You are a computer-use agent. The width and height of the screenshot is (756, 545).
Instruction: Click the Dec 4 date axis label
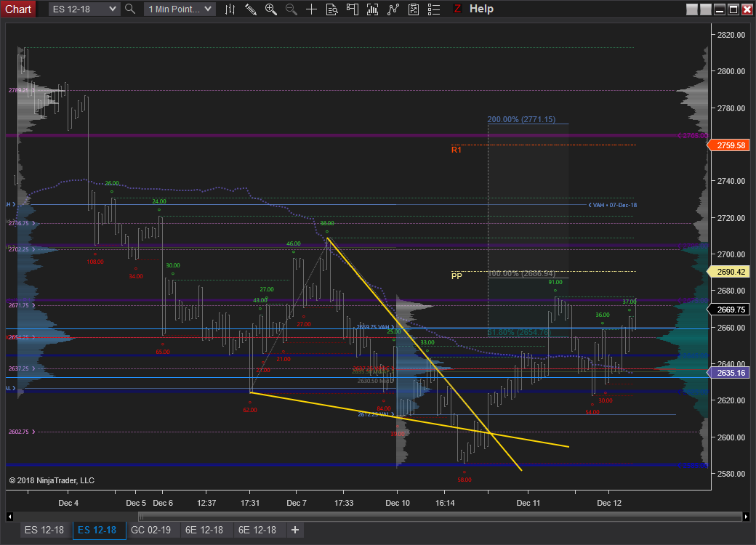68,503
